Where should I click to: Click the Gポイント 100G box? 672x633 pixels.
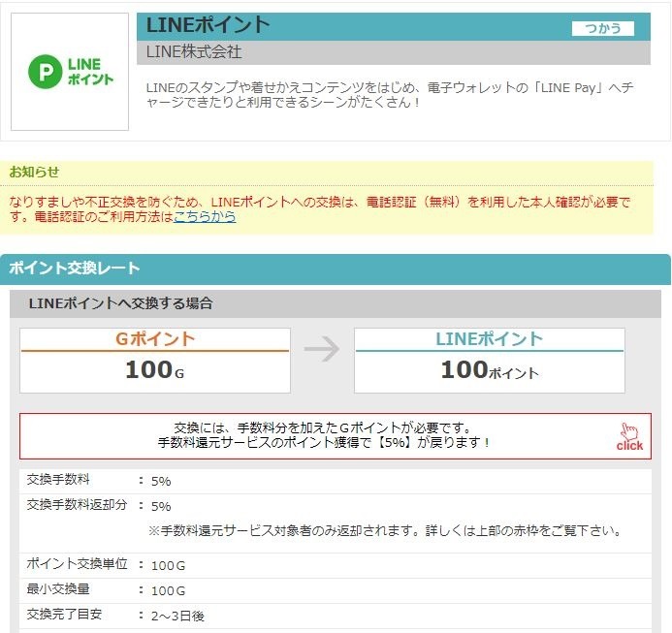click(x=155, y=361)
